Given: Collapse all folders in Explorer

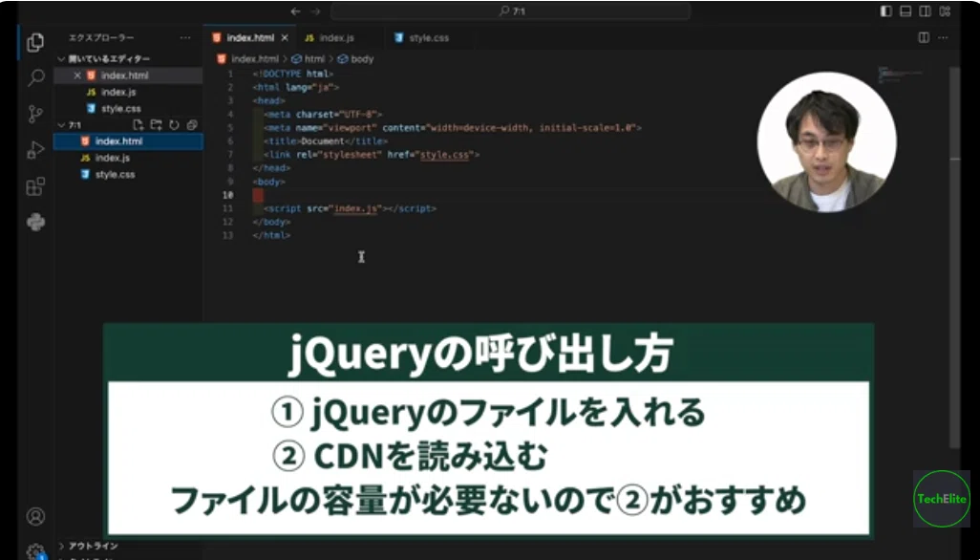Looking at the screenshot, I should [x=192, y=125].
